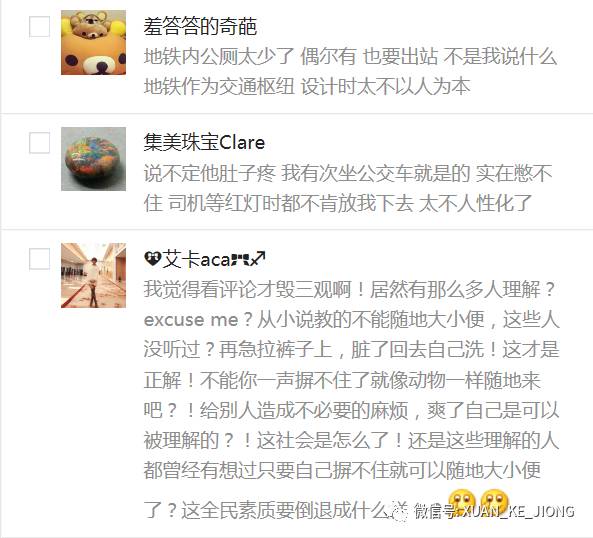Click the male symbol after 艾卡aca name
Viewport: 593px width, 538px height.
[x=258, y=259]
